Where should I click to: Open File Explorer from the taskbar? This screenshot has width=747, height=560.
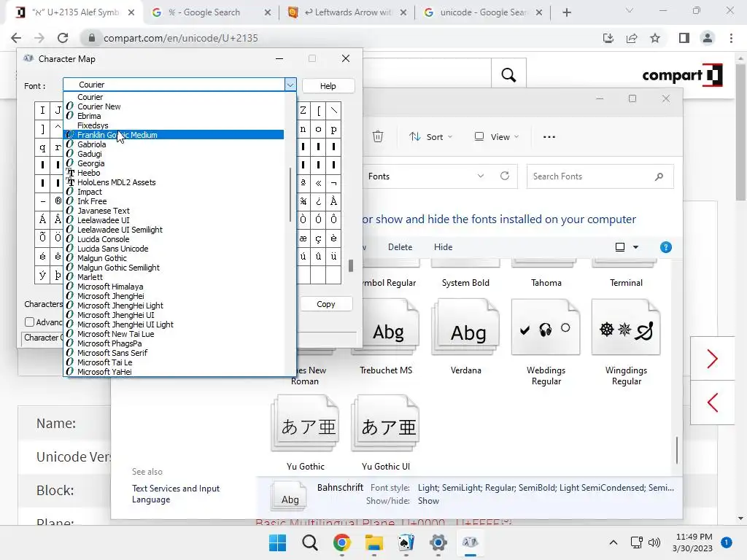374,542
